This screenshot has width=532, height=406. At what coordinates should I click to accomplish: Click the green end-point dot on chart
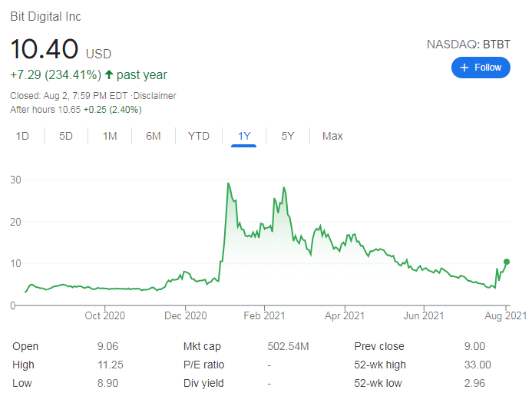[507, 262]
